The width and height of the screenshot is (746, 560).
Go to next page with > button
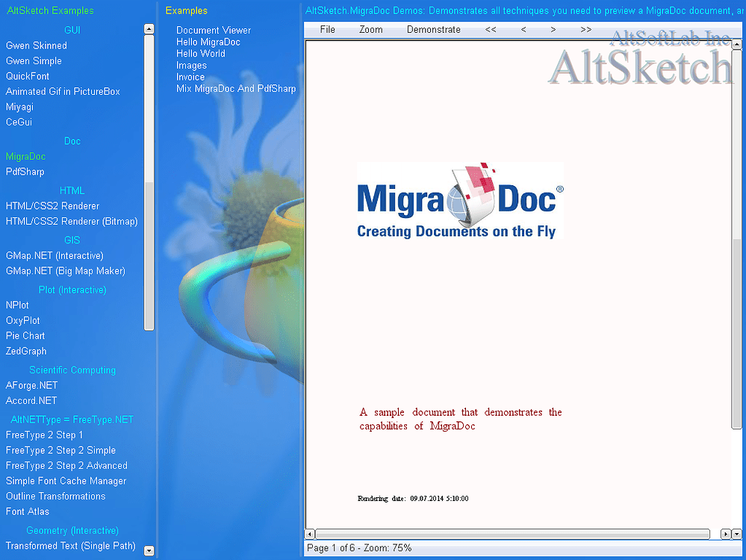pos(553,30)
